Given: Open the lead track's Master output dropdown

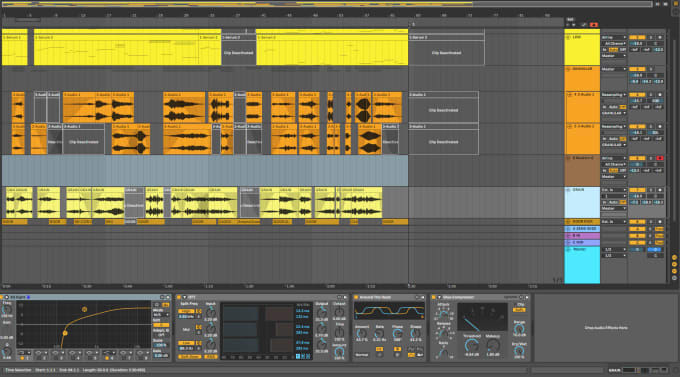Looking at the screenshot, I should point(614,56).
